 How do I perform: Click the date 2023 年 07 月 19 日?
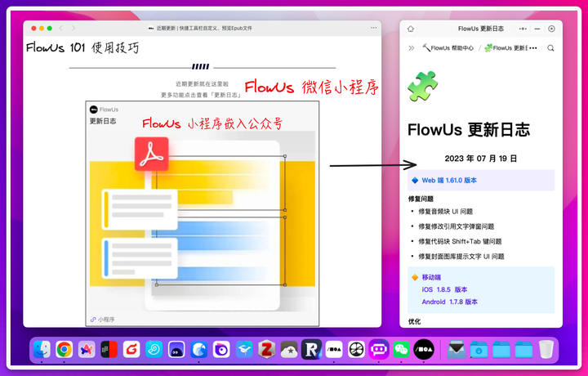click(481, 159)
